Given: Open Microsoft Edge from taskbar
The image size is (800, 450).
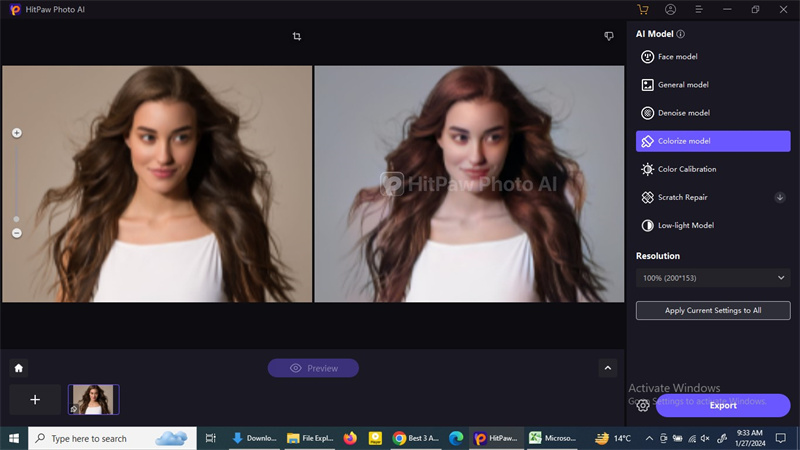Looking at the screenshot, I should click(x=456, y=438).
